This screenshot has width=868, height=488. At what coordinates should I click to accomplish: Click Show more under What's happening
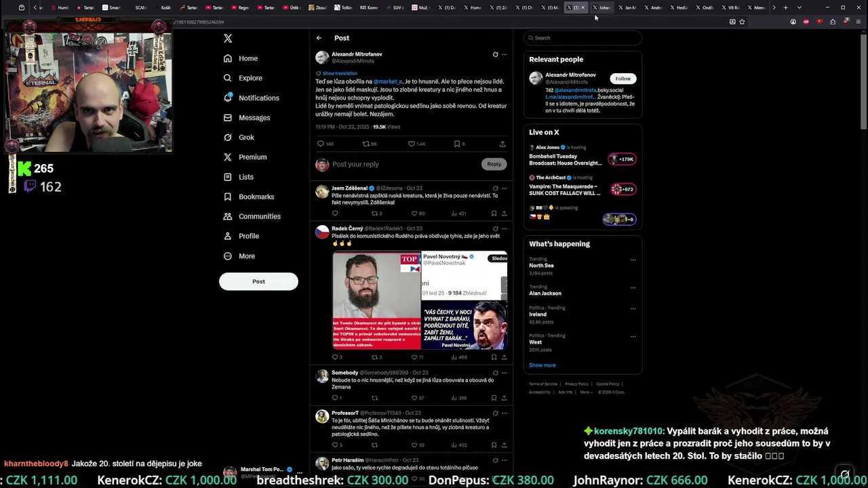(x=542, y=365)
